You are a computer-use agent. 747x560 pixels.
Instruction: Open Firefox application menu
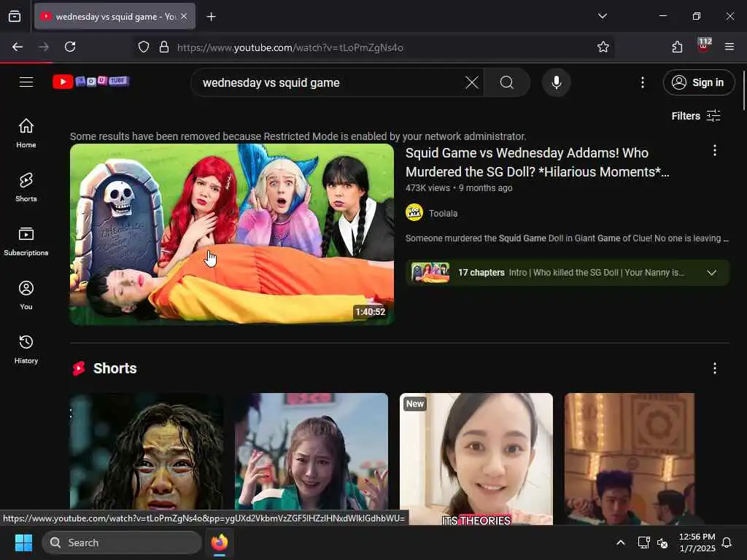tap(729, 47)
